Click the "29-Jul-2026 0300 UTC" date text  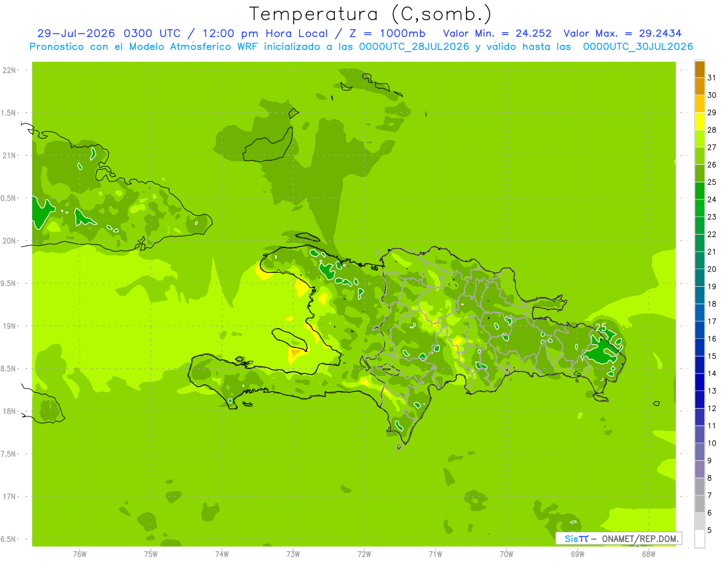click(x=109, y=33)
